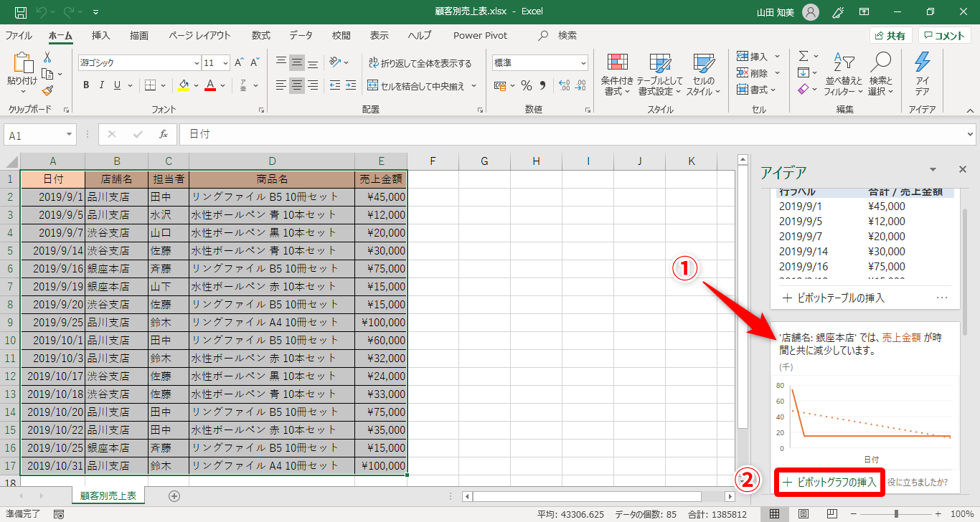
Task: Open the 標準 number format dropdown
Action: [583, 62]
